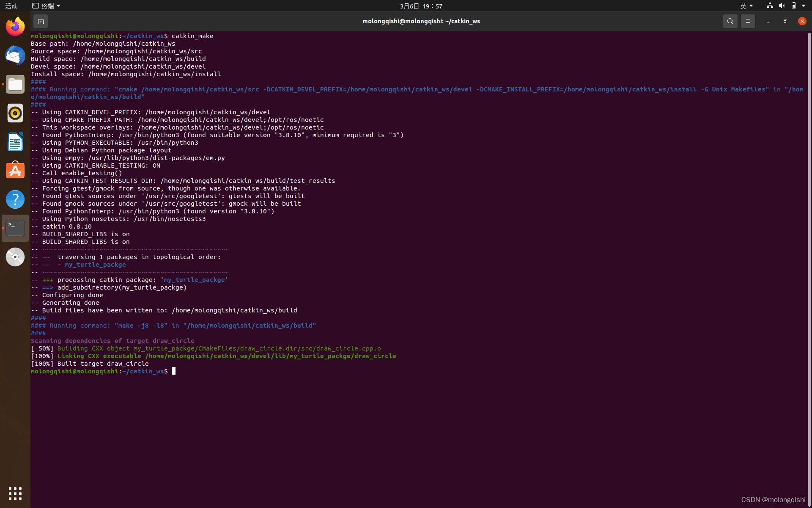Click the 'add_subdirectory(my_turtle_packge)' line

pyautogui.click(x=109, y=287)
